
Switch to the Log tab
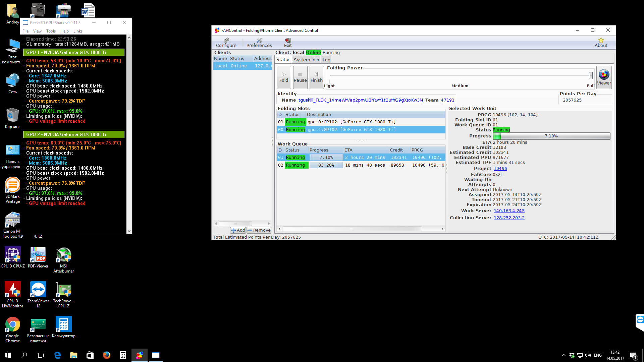pos(326,60)
